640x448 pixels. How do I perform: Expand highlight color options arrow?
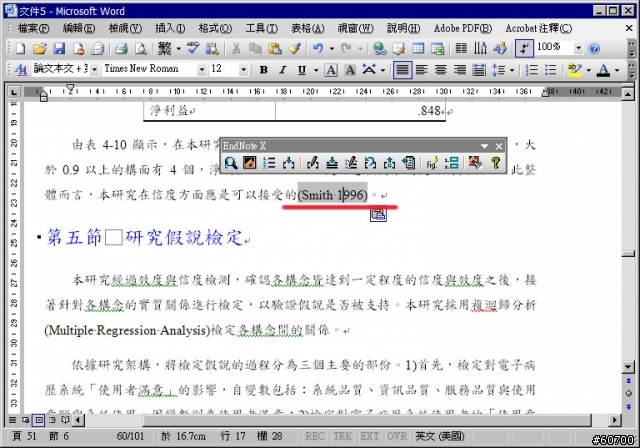point(588,70)
